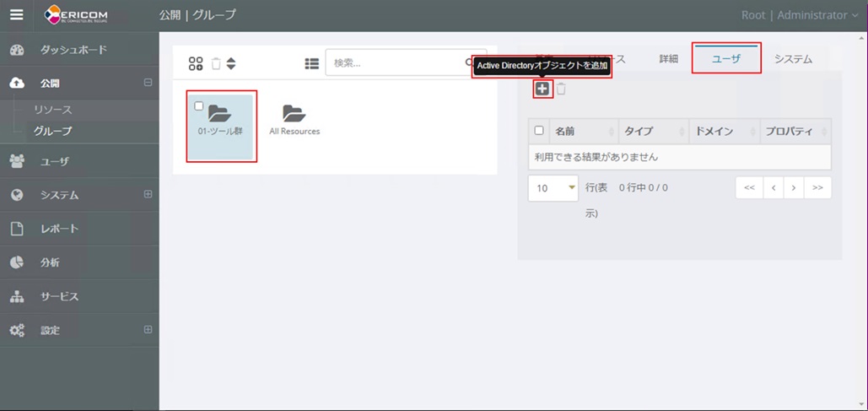This screenshot has width=868, height=411.
Task: Switch to the 詳細 tab
Action: [669, 59]
